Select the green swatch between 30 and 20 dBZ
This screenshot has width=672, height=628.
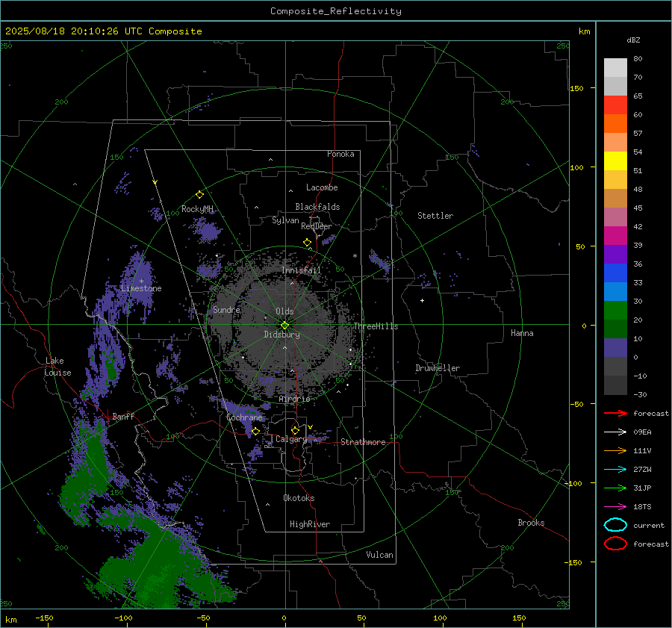pyautogui.click(x=615, y=311)
